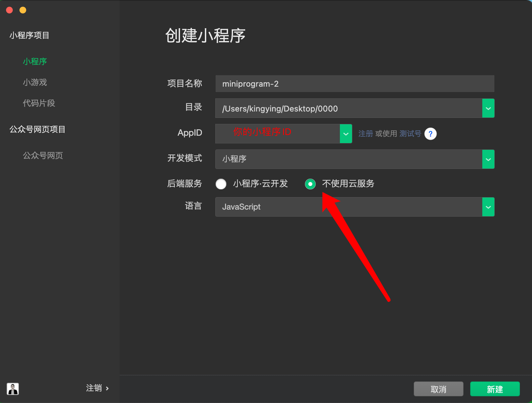Click the 开发模式 小程序 combo box

pyautogui.click(x=355, y=159)
